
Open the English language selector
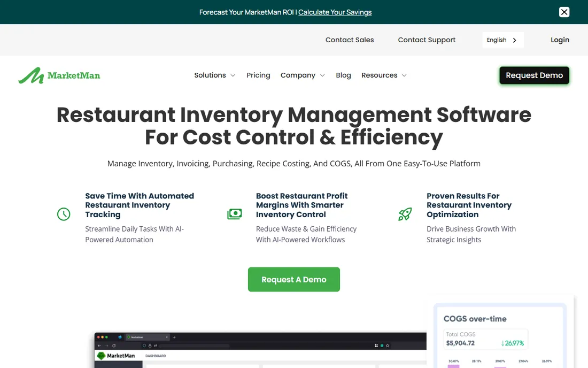tap(503, 40)
